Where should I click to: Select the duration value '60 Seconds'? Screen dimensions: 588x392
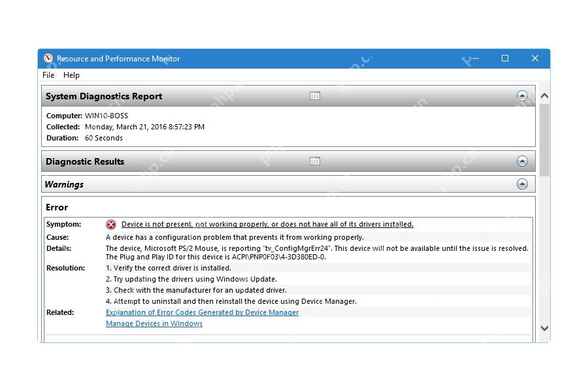pyautogui.click(x=104, y=138)
